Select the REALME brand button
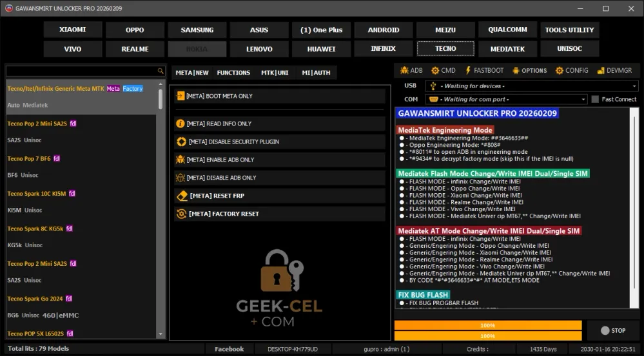644x356 pixels. [x=135, y=49]
